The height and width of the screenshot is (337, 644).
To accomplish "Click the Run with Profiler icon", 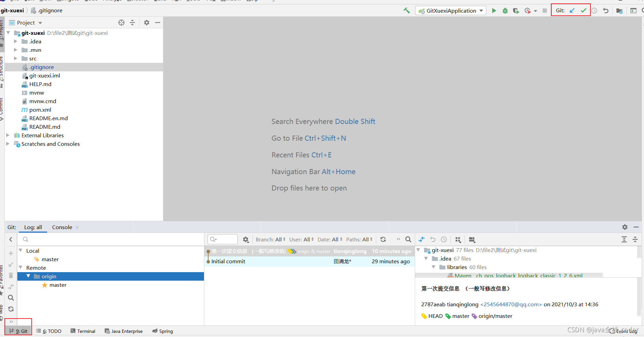I will [x=528, y=11].
